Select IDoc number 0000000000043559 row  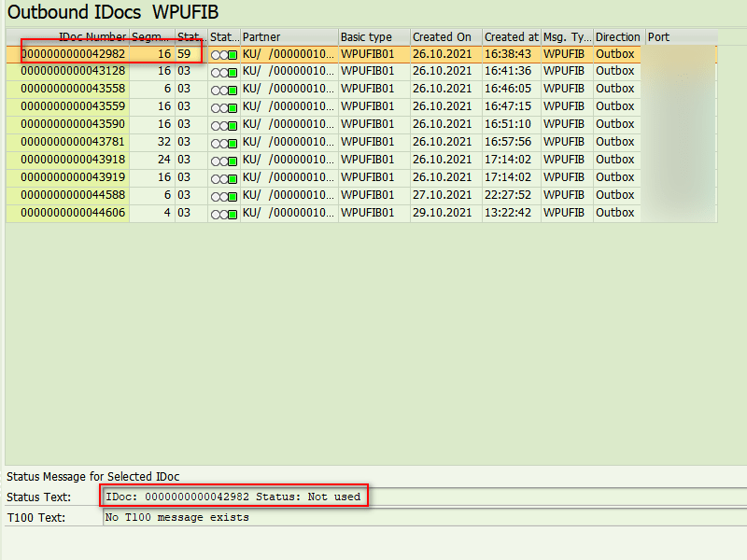coord(73,106)
